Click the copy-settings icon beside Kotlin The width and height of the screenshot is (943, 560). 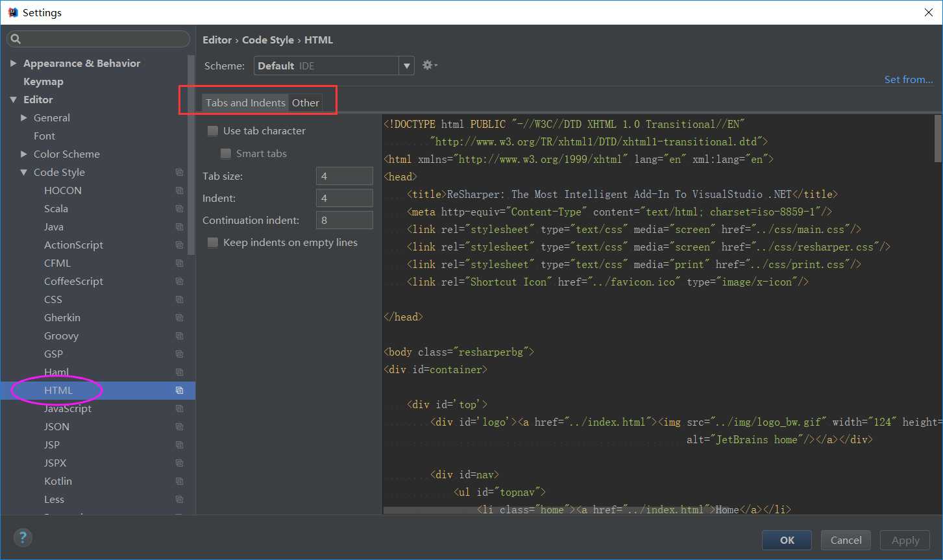point(179,481)
